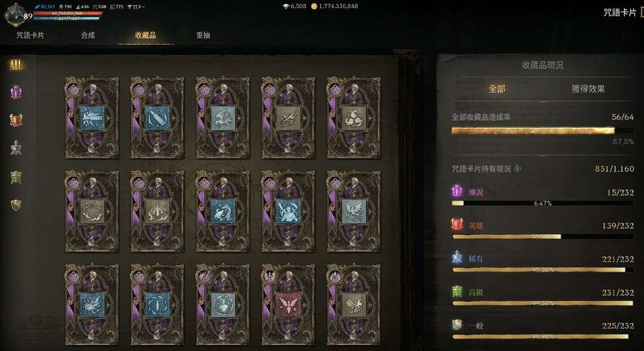Click info icon beside 咒語卡片持有現況

(519, 168)
